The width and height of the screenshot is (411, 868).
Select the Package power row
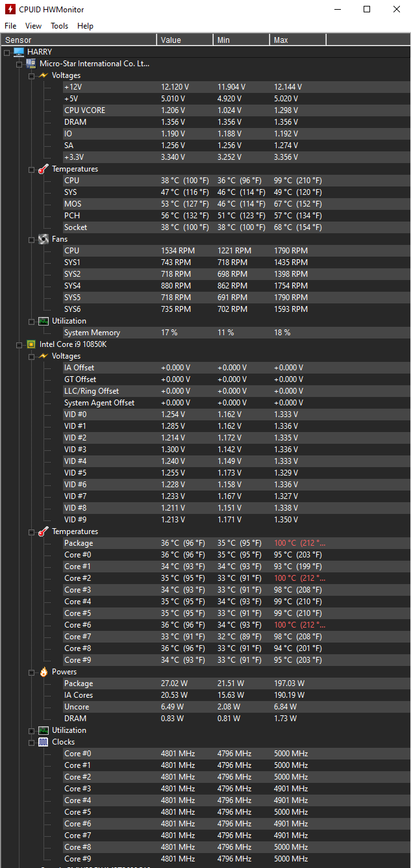pos(236,683)
